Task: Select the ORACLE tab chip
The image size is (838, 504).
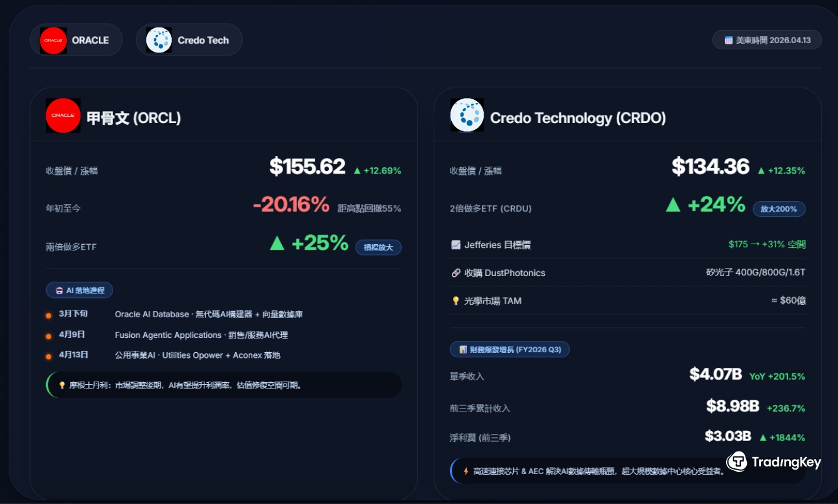Action: pyautogui.click(x=76, y=40)
